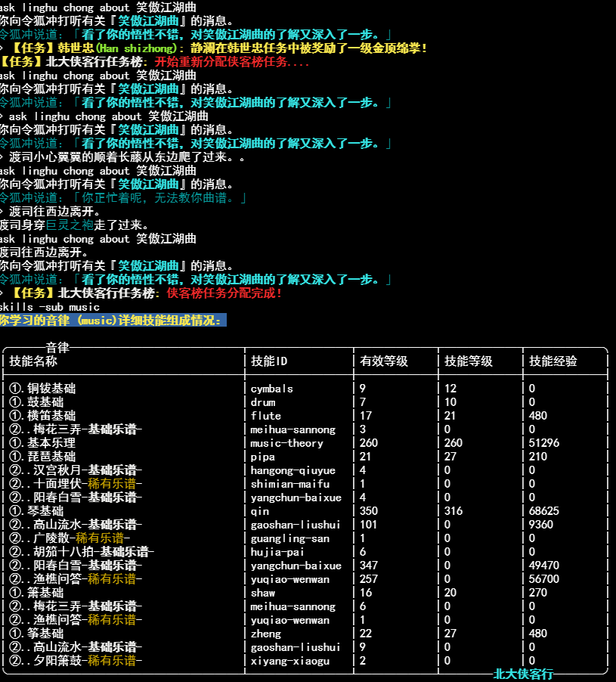
Task: Click the 横笛基础 skill name
Action: pos(51,415)
